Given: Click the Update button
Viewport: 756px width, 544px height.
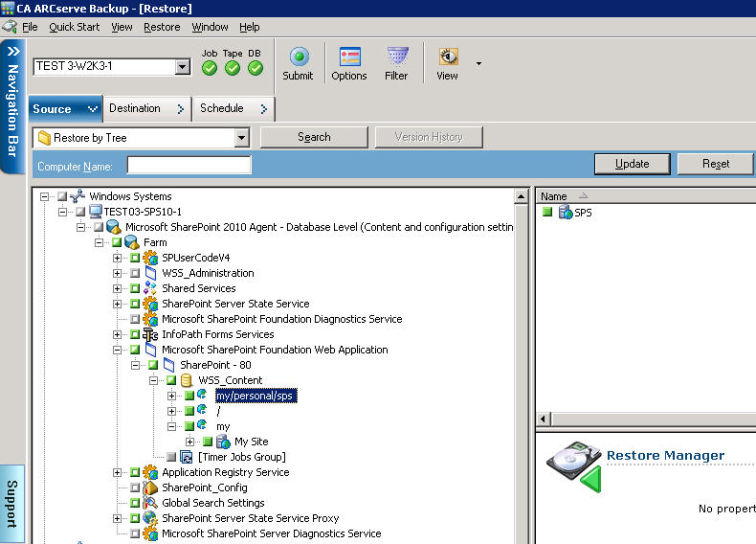Looking at the screenshot, I should (632, 164).
